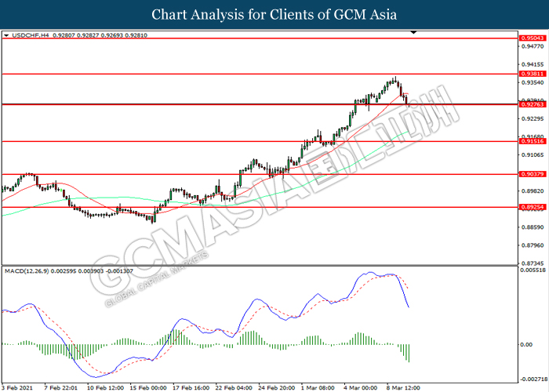Click the 17 Feb 16:00 time label
This screenshot has height=392, width=549.
click(191, 388)
